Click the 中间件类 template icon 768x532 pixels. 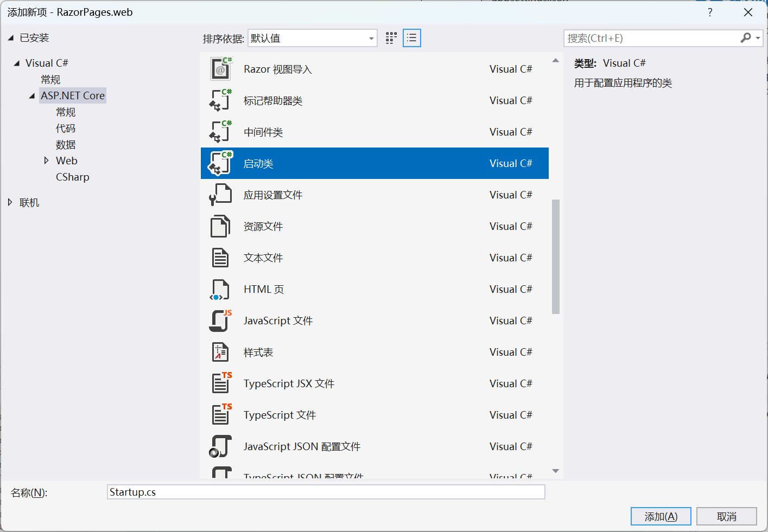point(220,132)
